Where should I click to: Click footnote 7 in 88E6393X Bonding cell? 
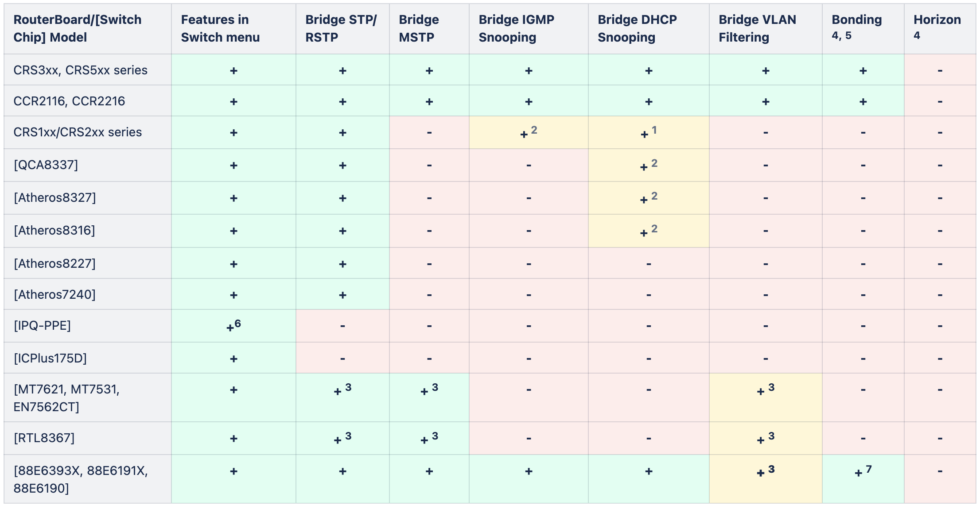click(x=869, y=469)
